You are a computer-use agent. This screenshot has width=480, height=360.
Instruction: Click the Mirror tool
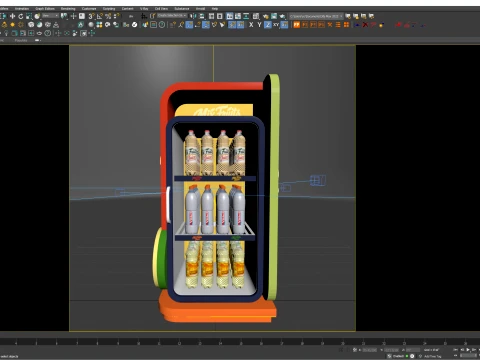193,16
